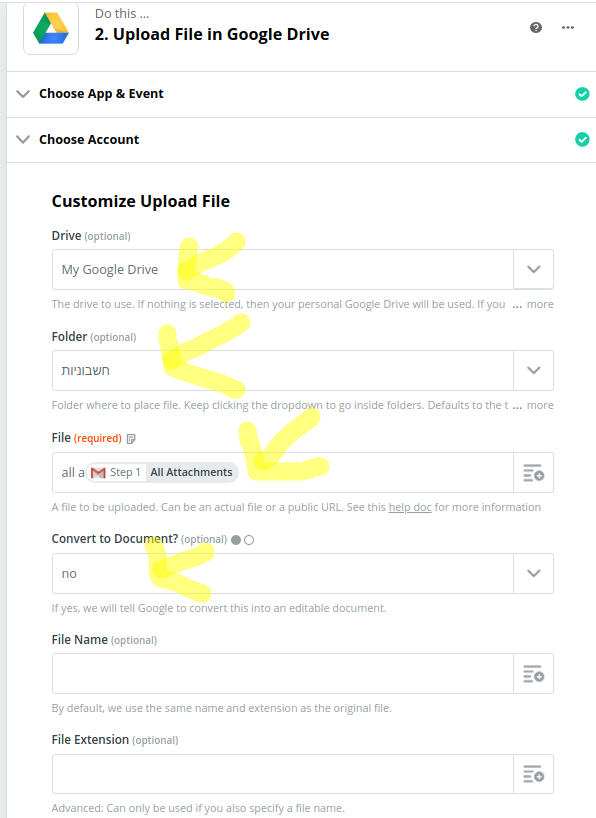Click green checkmark on Choose App & Event
The height and width of the screenshot is (818, 596).
click(x=582, y=94)
